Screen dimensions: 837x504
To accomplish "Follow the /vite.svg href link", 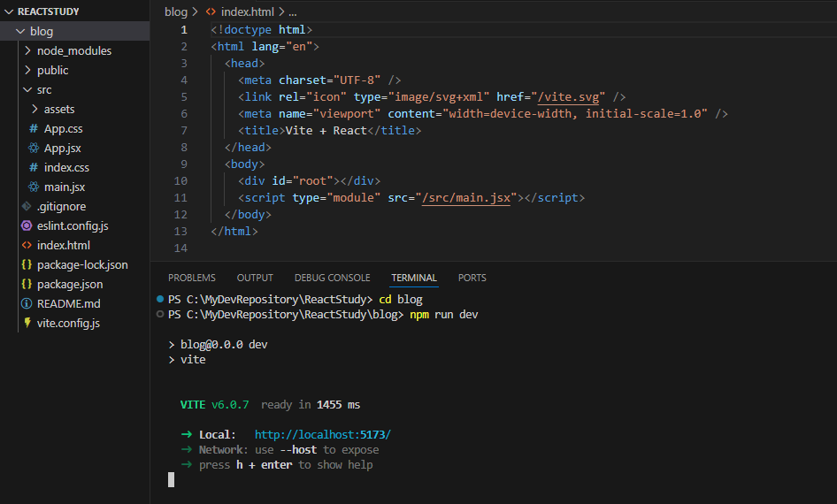I will [x=568, y=97].
